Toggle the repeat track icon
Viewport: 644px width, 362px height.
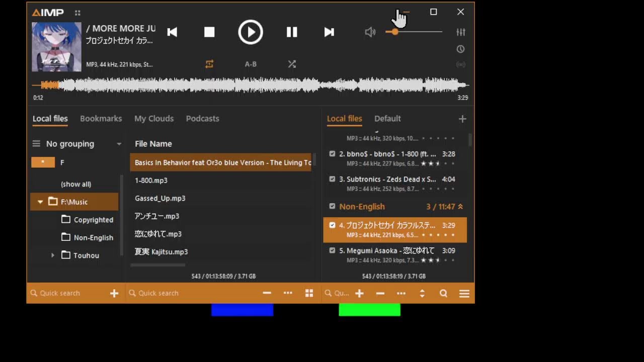(209, 64)
